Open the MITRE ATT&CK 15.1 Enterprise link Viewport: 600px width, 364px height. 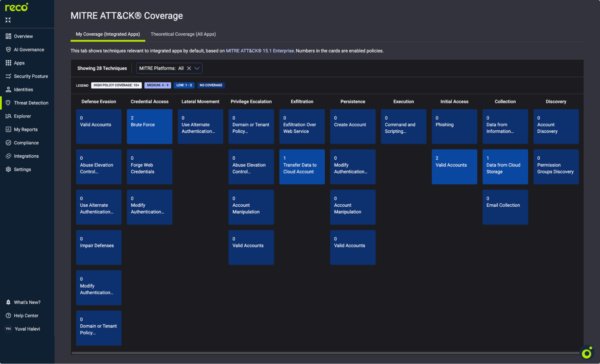click(x=260, y=51)
